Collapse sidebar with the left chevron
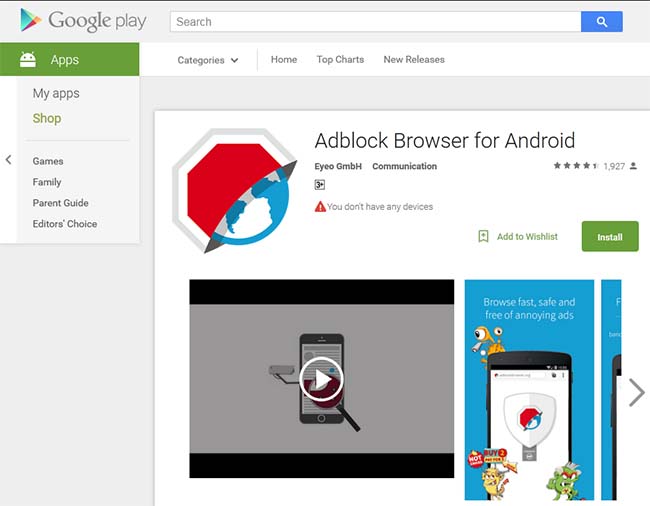 (x=8, y=160)
